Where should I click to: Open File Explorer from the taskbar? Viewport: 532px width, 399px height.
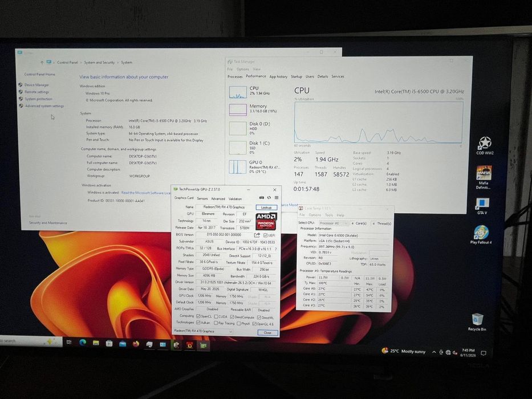pyautogui.click(x=96, y=343)
